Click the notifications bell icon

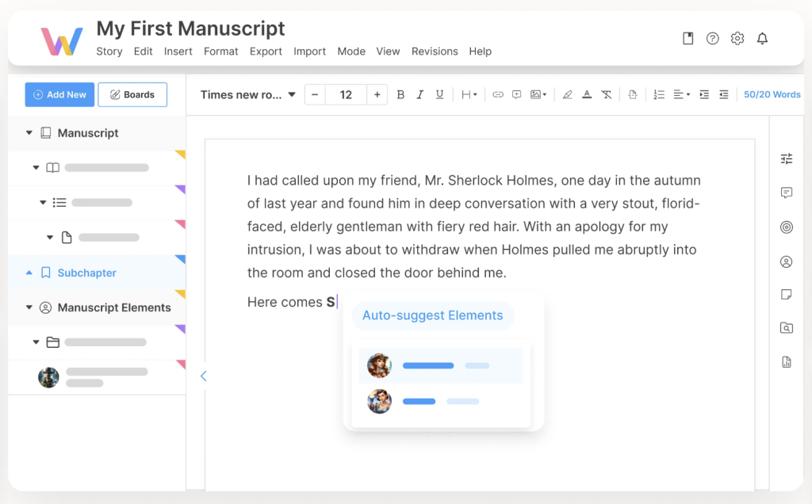click(x=762, y=38)
